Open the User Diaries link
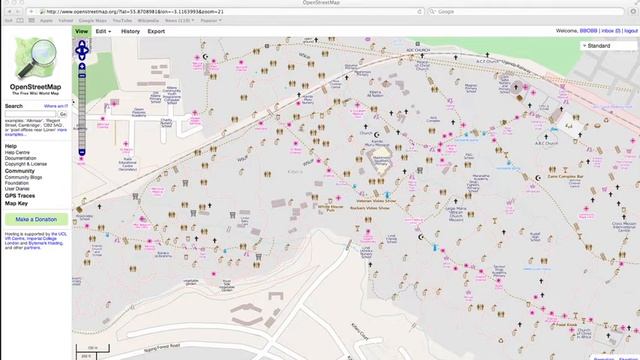Image resolution: width=640 pixels, height=360 pixels. pyautogui.click(x=17, y=189)
